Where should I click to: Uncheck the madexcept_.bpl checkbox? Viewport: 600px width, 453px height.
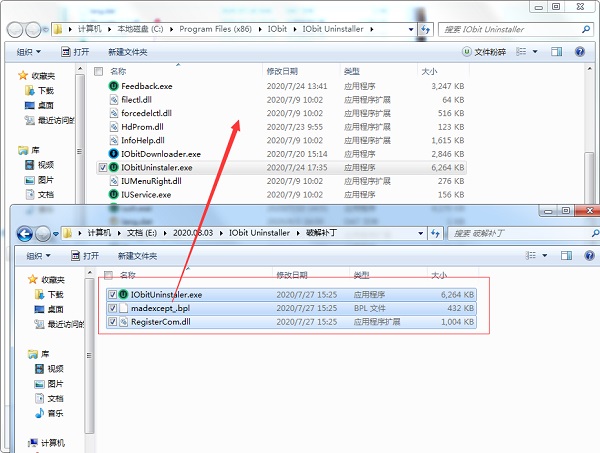111,309
